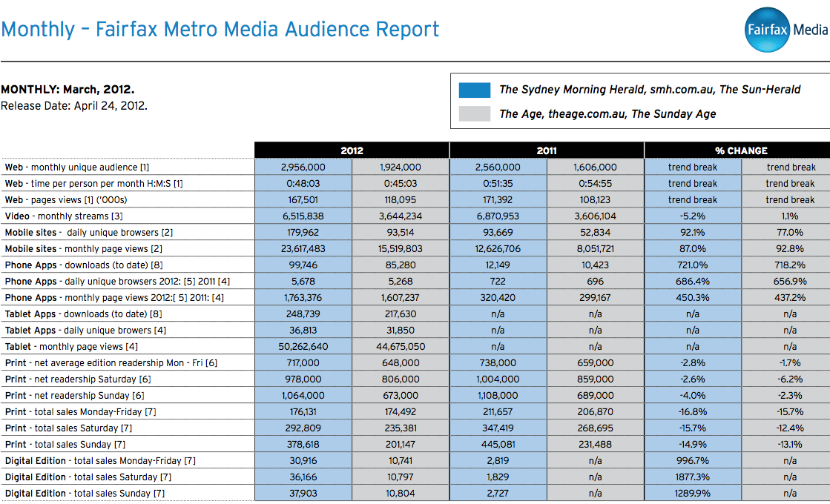Screen dimensions: 830x504
Task: Click the % CHANGE column header
Action: click(741, 150)
